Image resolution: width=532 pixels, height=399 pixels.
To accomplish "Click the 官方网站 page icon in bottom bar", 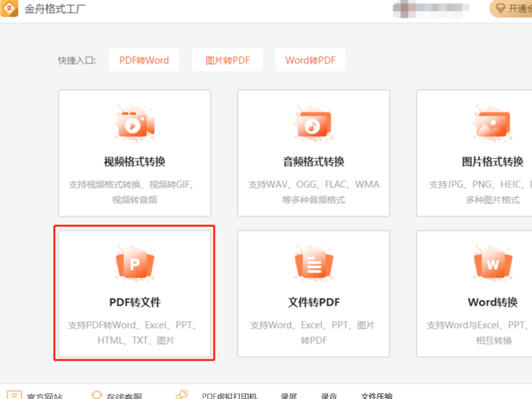I will click(x=14, y=395).
